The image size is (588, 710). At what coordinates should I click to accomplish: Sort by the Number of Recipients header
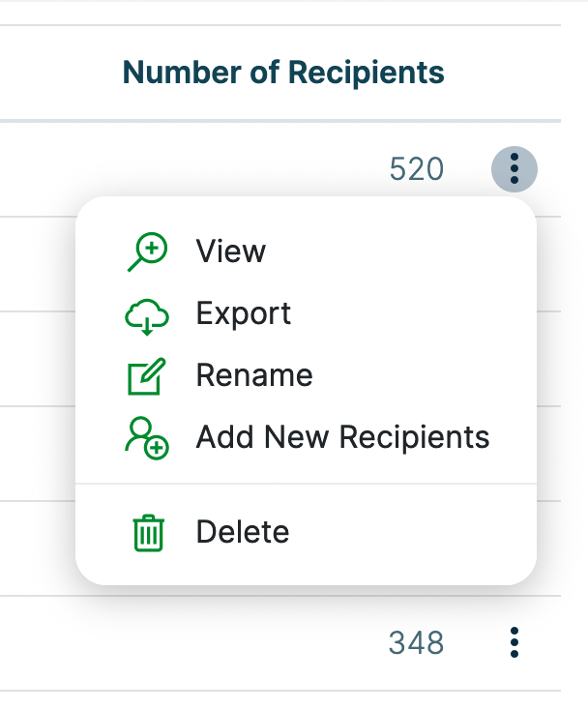[x=283, y=72]
